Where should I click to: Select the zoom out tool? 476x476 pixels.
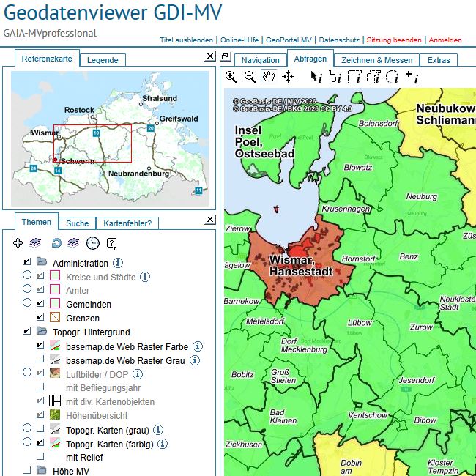coord(250,77)
